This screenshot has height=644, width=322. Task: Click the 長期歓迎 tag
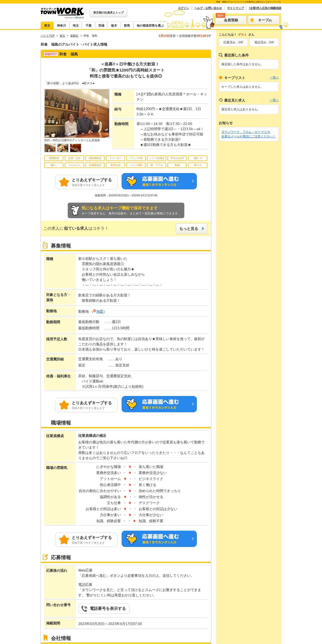coord(54,158)
